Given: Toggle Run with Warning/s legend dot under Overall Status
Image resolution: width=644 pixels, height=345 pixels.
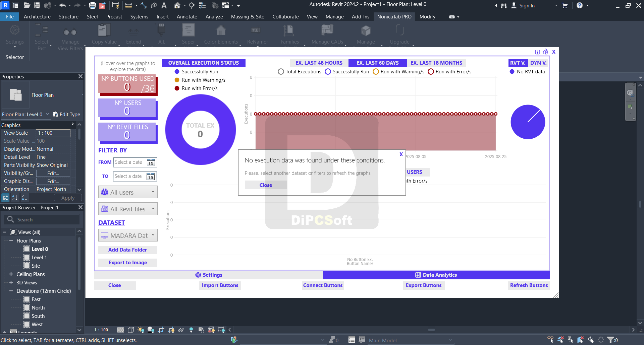Looking at the screenshot, I should [177, 80].
